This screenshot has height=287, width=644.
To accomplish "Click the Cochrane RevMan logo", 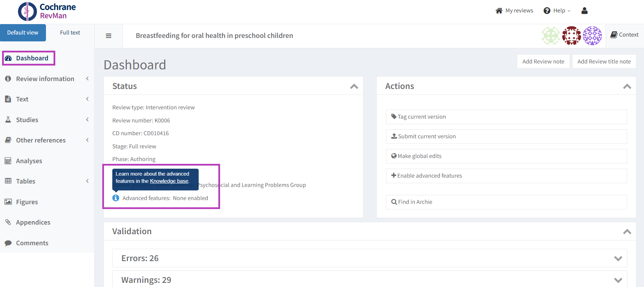I will [47, 11].
